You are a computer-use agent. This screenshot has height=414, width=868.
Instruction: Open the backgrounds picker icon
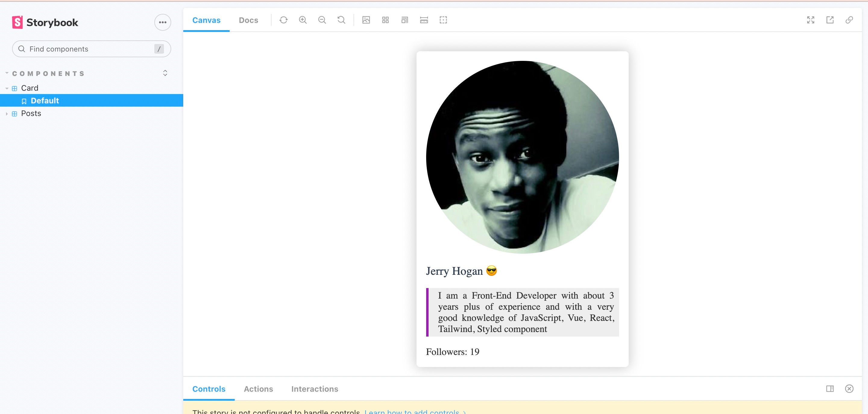pos(366,20)
